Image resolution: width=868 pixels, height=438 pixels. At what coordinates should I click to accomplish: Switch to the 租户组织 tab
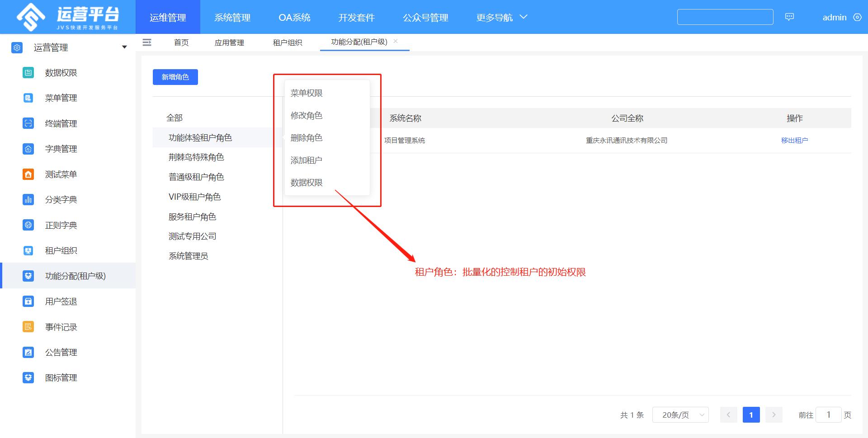(x=288, y=42)
